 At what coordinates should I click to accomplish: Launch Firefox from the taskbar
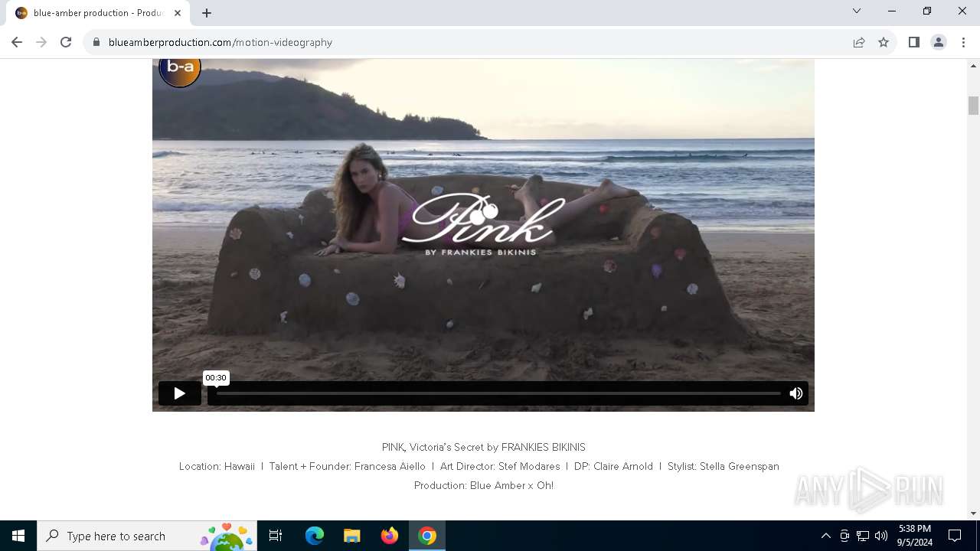(x=390, y=536)
